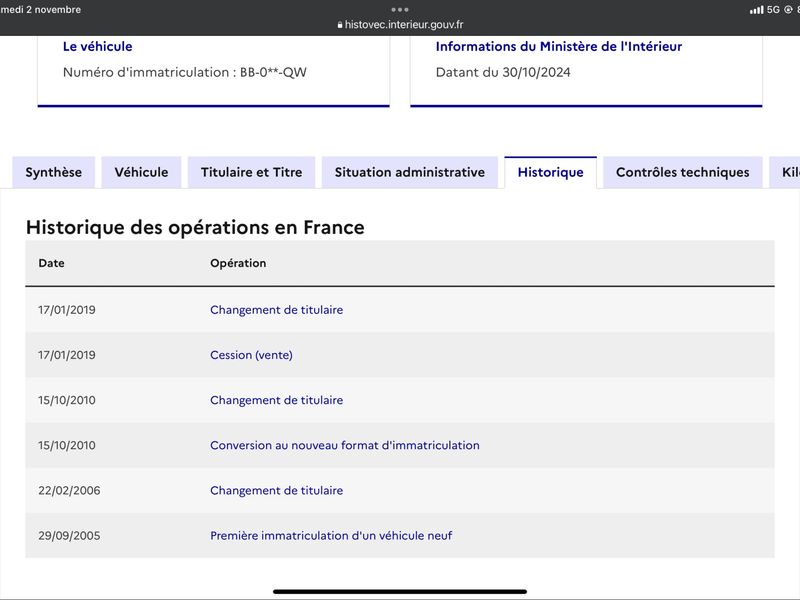The height and width of the screenshot is (600, 800).
Task: Tap the lock icon beside the URL
Action: 340,24
